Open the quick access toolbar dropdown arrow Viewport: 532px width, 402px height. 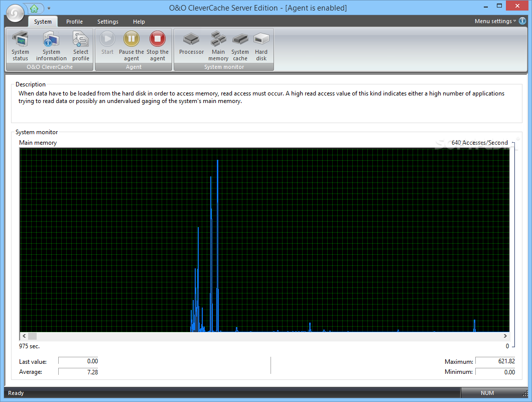tap(49, 8)
